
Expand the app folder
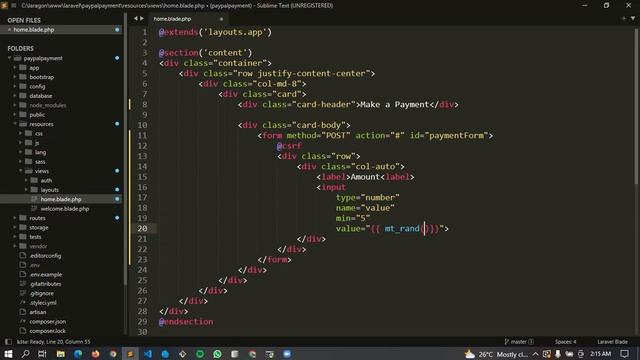tap(15, 68)
